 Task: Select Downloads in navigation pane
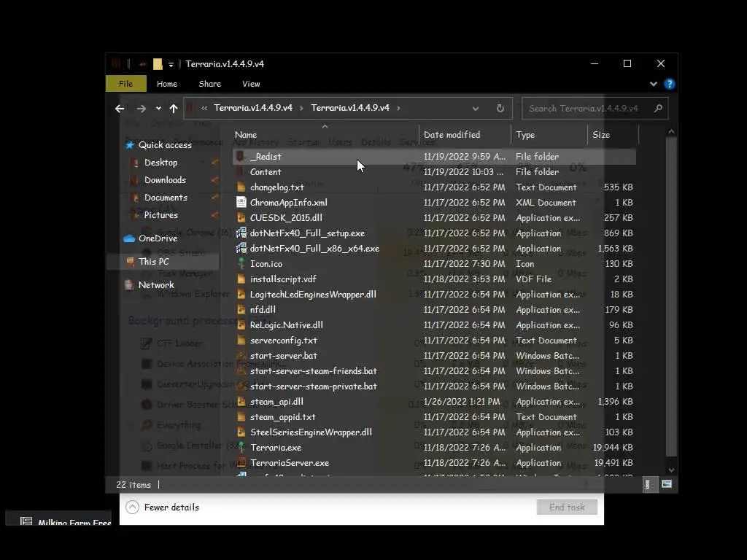pos(165,180)
